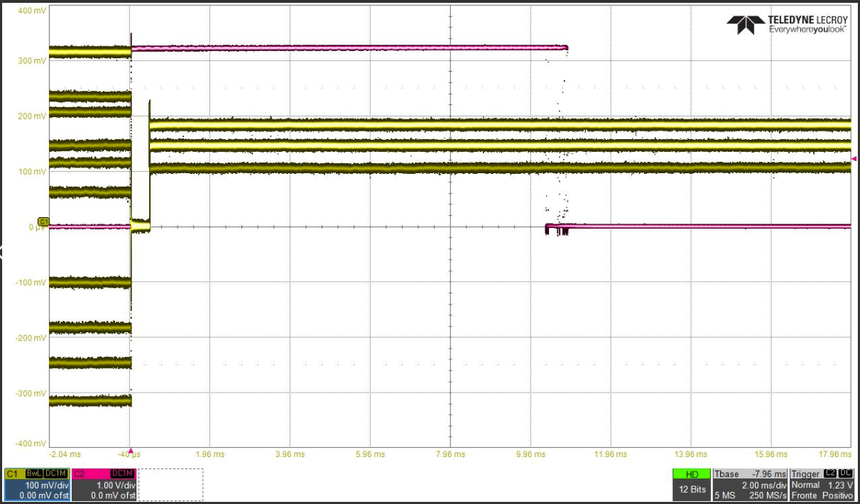Open the C1 channel descriptor box
The width and height of the screenshot is (860, 504).
tap(37, 485)
